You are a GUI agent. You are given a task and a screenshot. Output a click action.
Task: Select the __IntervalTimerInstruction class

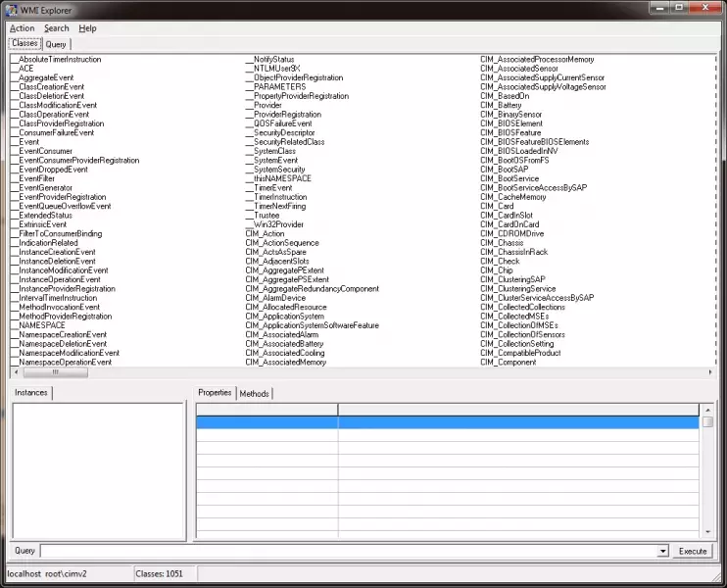[x=54, y=298]
